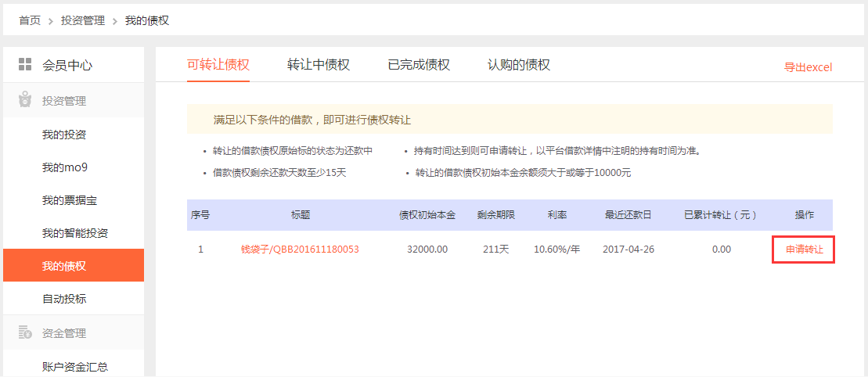Switch to 转让中债权 tab

319,65
